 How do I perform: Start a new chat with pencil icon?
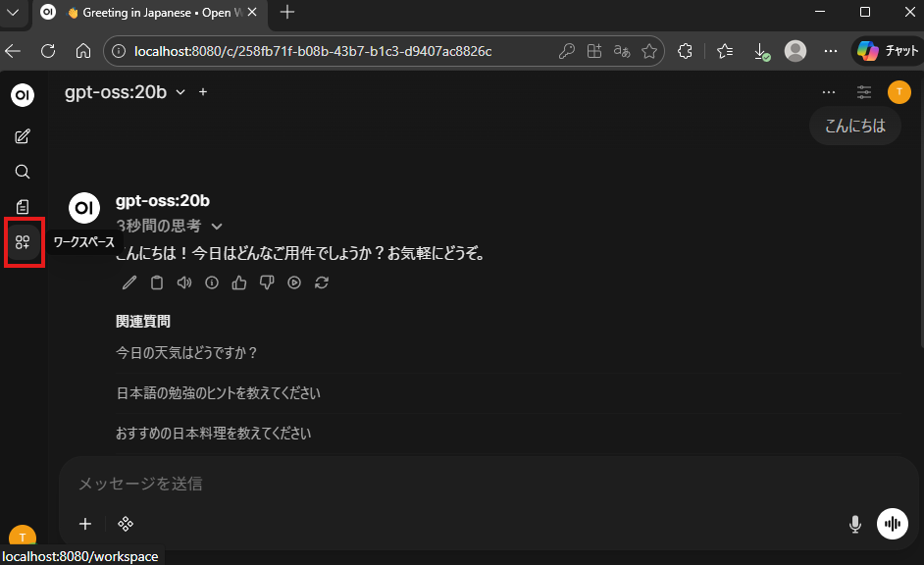(x=23, y=136)
